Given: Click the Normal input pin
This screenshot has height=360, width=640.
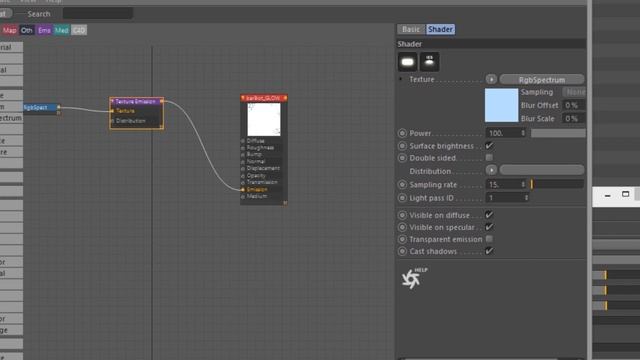Looking at the screenshot, I should 243,162.
